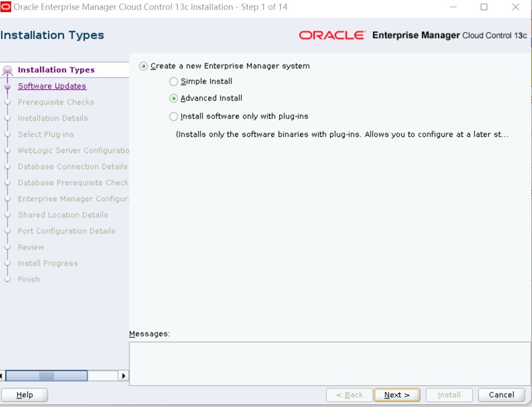532x407 pixels.
Task: Click the Port Configuration Details step
Action: (67, 231)
